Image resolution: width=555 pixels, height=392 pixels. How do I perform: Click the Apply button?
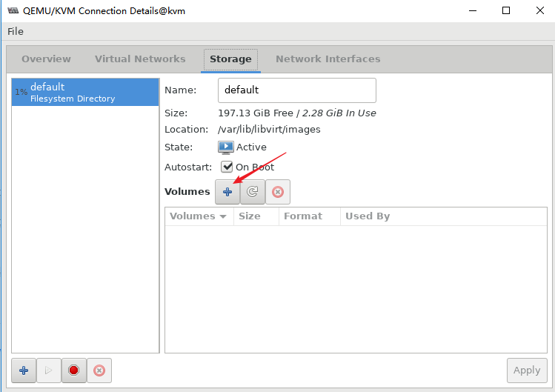click(527, 371)
